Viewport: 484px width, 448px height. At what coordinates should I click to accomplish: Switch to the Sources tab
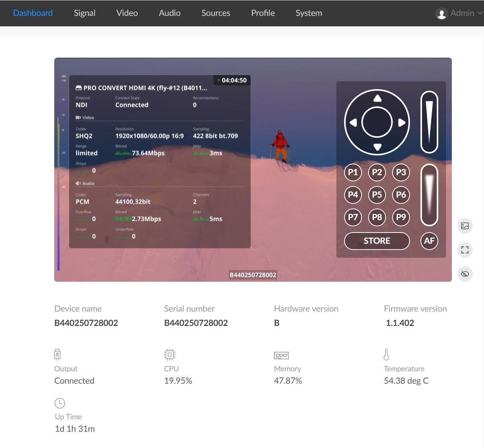coord(215,13)
